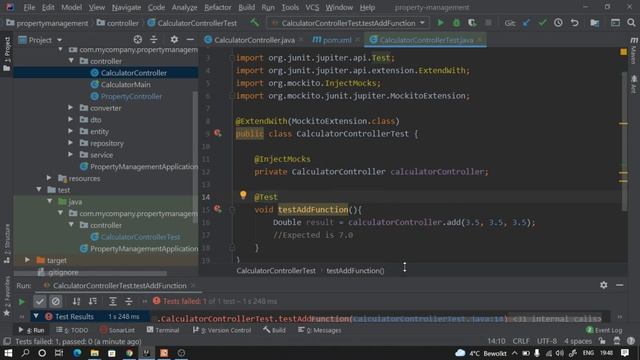The height and width of the screenshot is (360, 640).
Task: Expand the repository package folder
Action: [70, 143]
